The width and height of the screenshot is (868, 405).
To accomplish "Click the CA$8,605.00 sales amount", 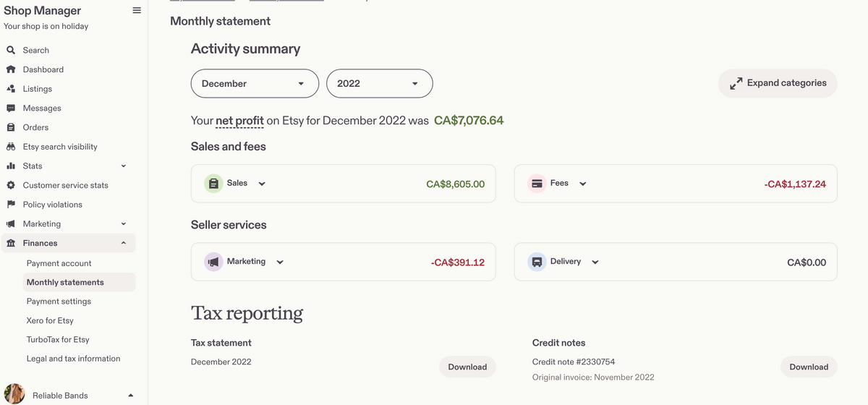I will coord(456,184).
